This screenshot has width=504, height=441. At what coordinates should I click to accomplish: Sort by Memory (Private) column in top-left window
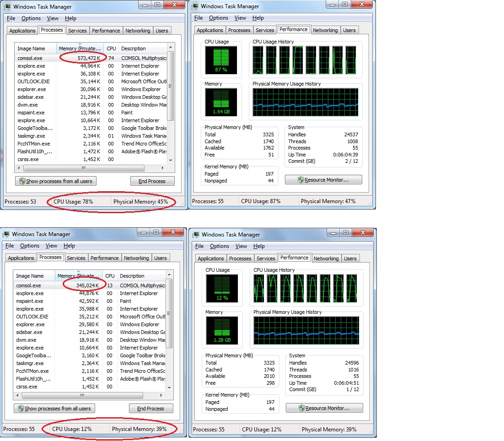click(x=80, y=48)
